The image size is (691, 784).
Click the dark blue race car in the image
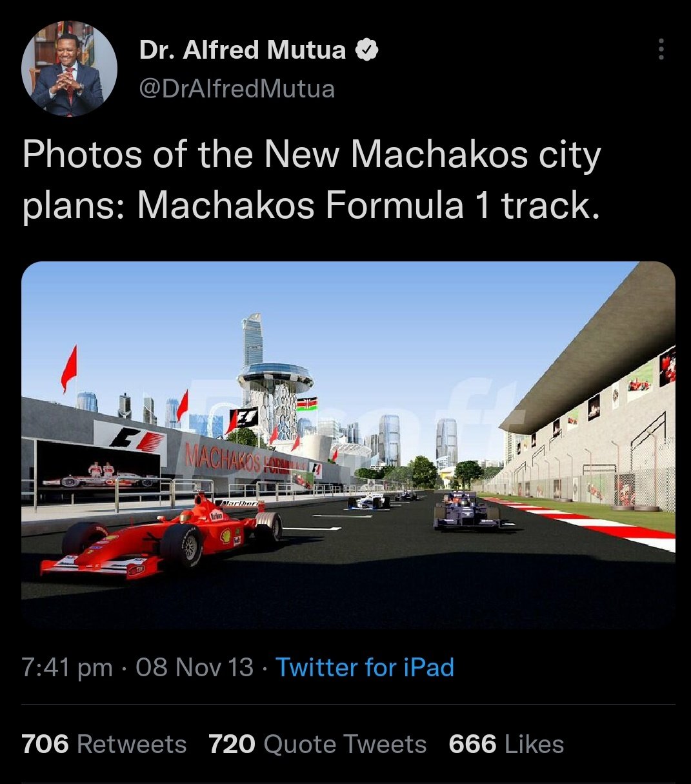click(466, 512)
